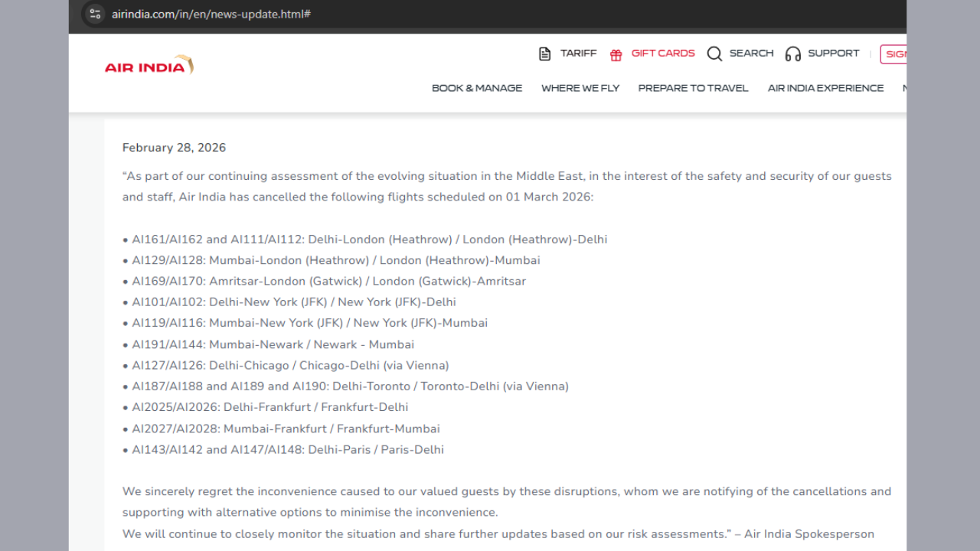Click the gift box icon
The height and width of the screenshot is (551, 980).
(x=616, y=54)
